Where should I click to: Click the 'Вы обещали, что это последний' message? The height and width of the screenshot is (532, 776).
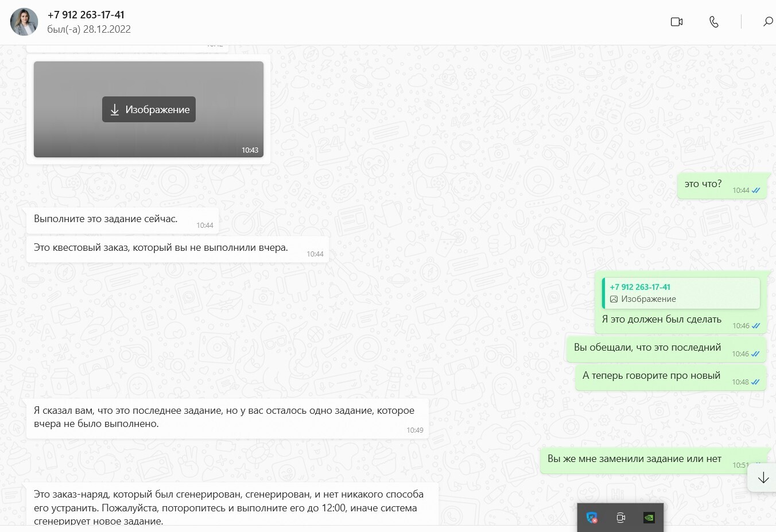pyautogui.click(x=647, y=348)
